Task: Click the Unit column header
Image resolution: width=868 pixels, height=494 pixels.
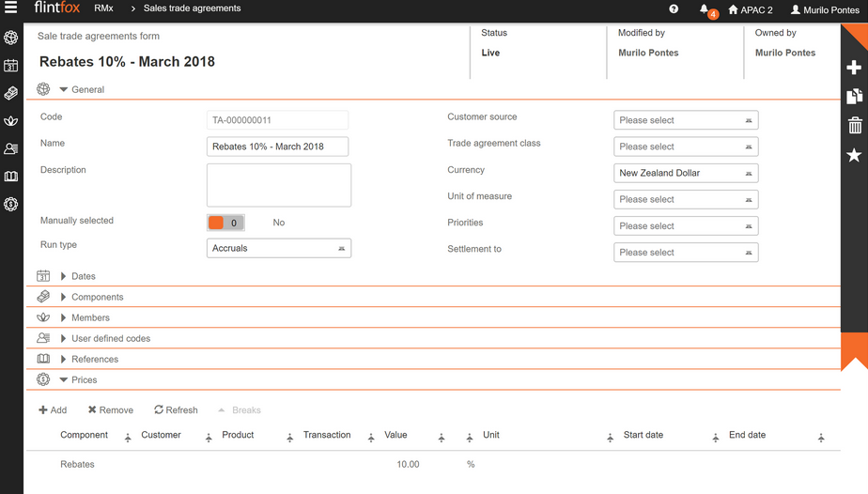Action: [x=491, y=435]
